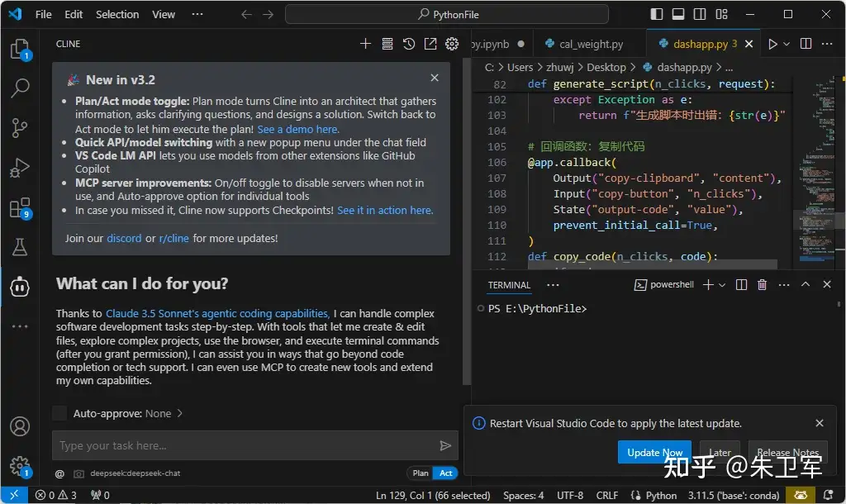Viewport: 846px width, 504px height.
Task: Start a new Cline task with plus icon
Action: (365, 44)
